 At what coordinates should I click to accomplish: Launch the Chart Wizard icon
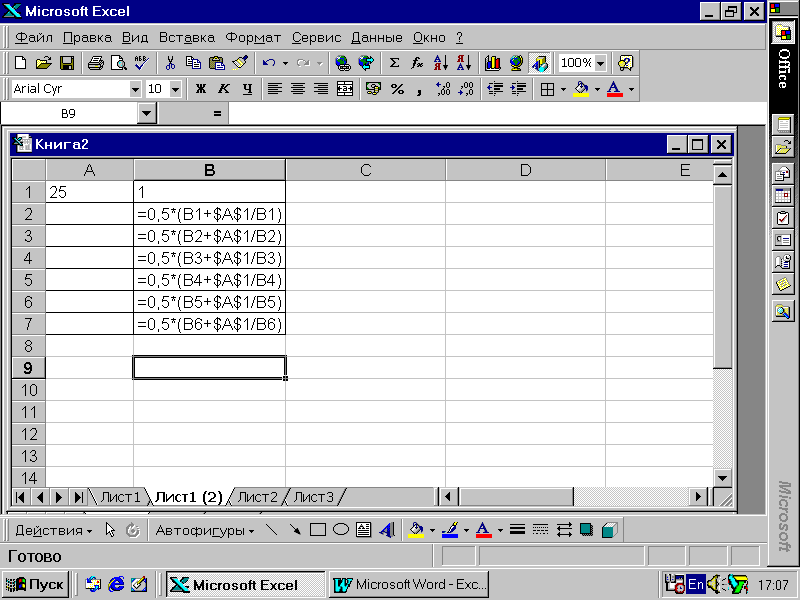tap(493, 63)
